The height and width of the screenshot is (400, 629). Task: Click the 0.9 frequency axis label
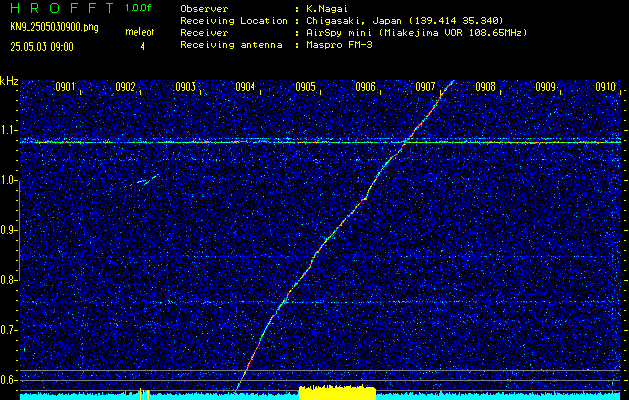click(x=8, y=230)
